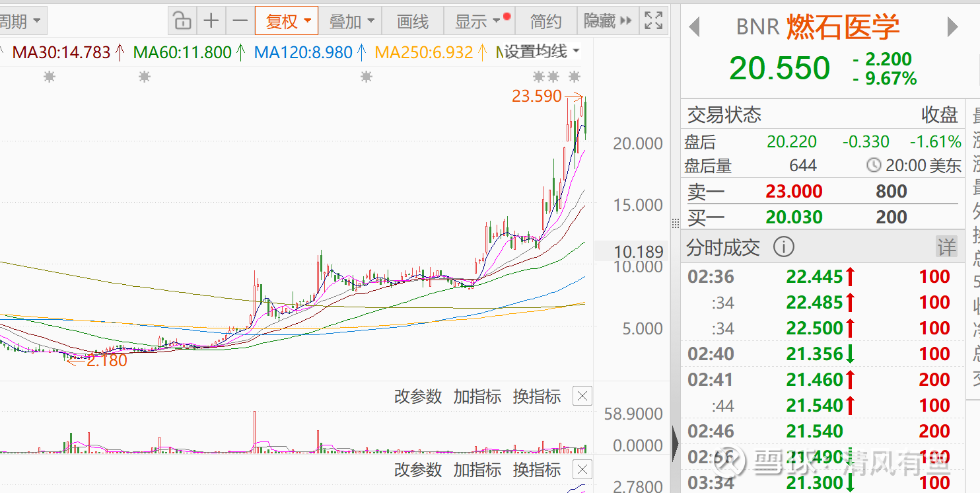Screen dimensions: 980x493
Task: Click the MA60:11.800 moving average label
Action: 182,52
